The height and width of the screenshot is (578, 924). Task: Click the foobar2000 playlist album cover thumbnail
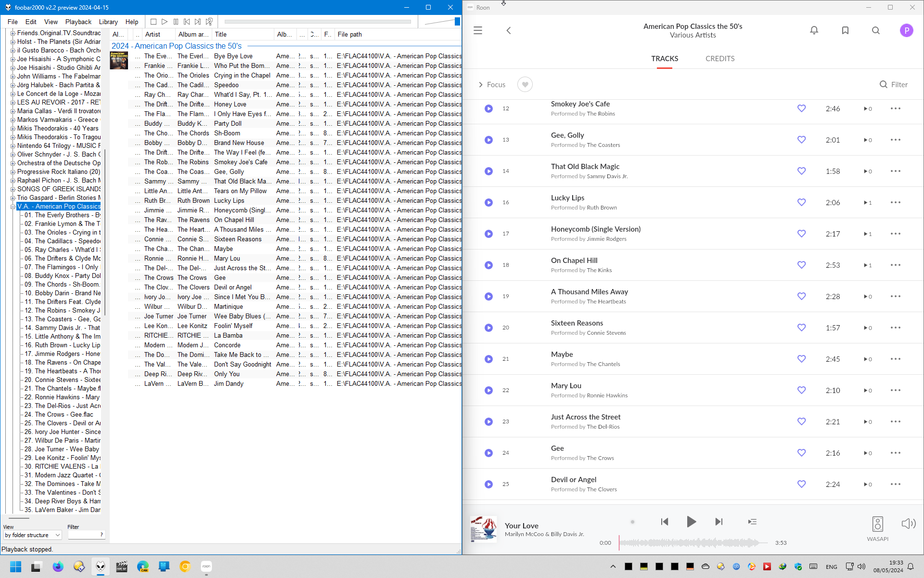119,61
